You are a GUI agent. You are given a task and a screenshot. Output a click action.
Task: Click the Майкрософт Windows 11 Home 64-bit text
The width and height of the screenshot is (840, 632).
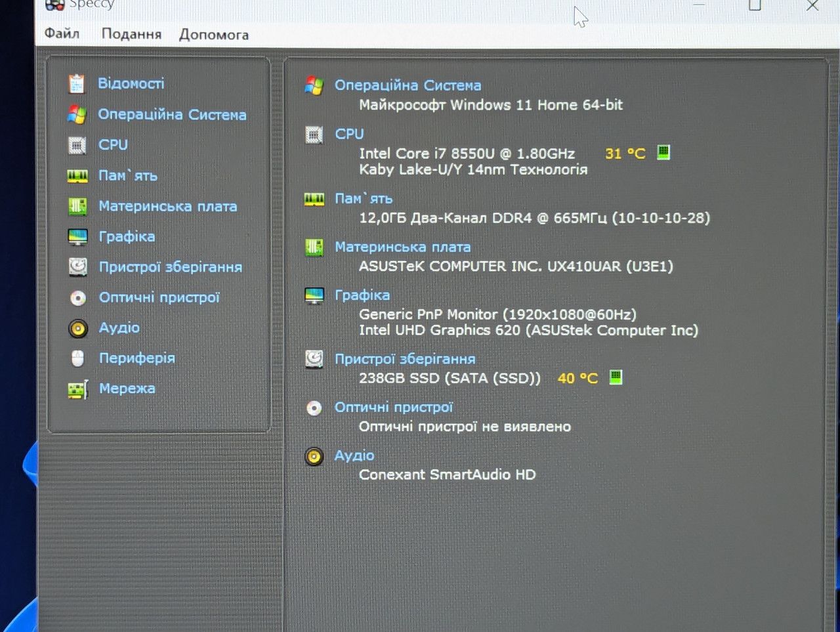coord(491,105)
